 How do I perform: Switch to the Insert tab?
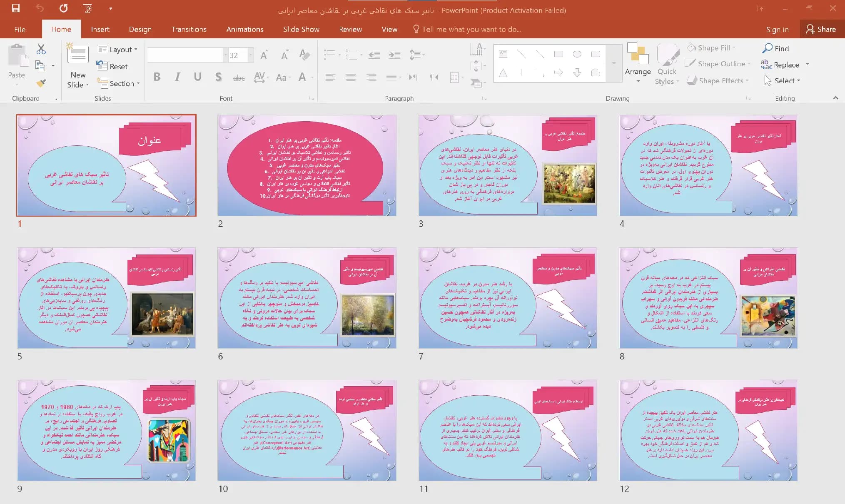[100, 29]
